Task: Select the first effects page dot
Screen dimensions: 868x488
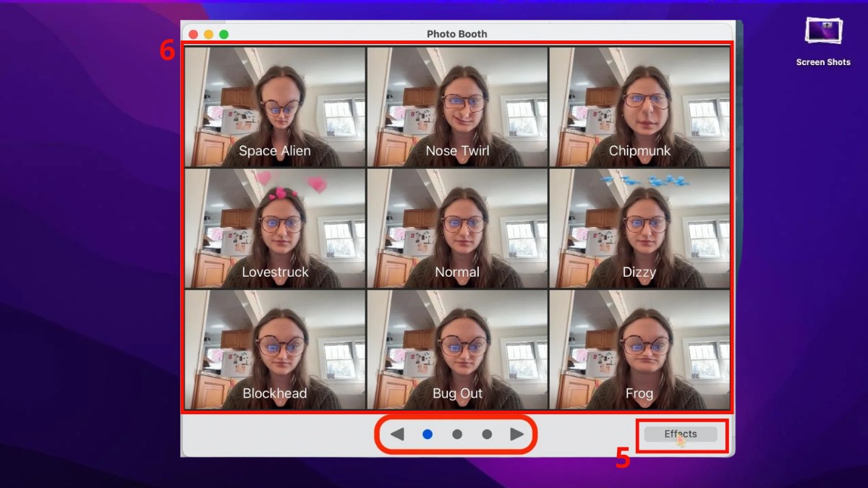Action: [427, 435]
